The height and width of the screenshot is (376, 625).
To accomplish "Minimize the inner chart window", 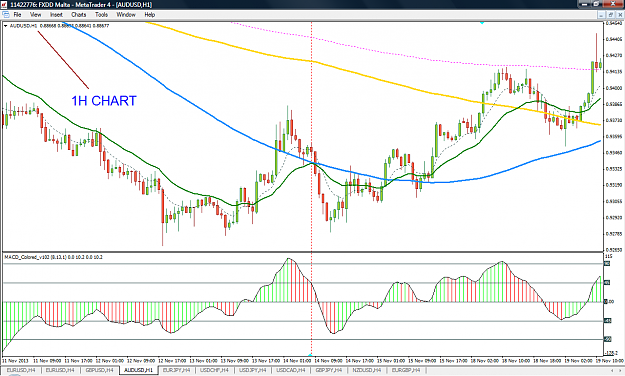I will (x=602, y=15).
